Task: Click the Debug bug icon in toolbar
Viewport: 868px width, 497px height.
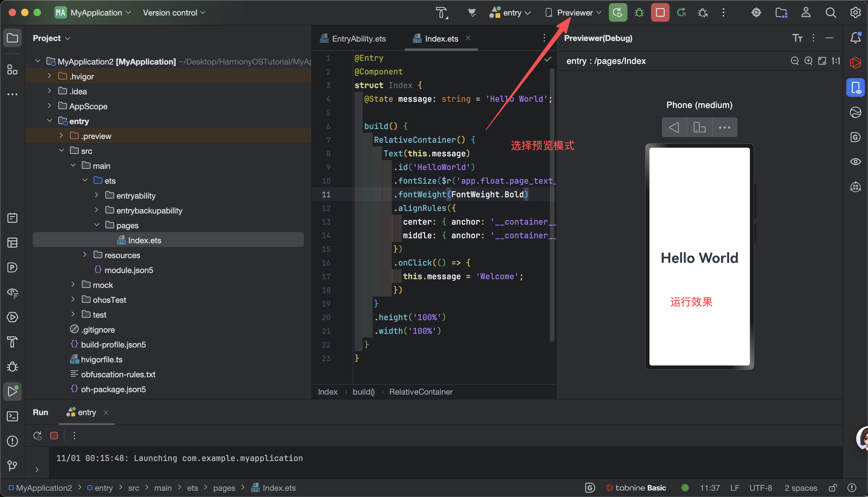Action: [639, 13]
